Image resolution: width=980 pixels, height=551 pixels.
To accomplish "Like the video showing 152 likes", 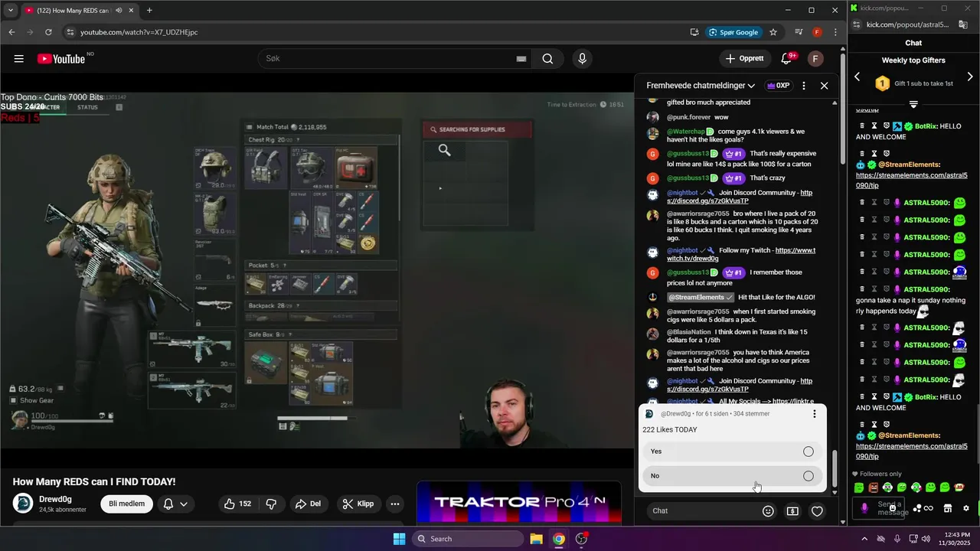I will coord(237,504).
